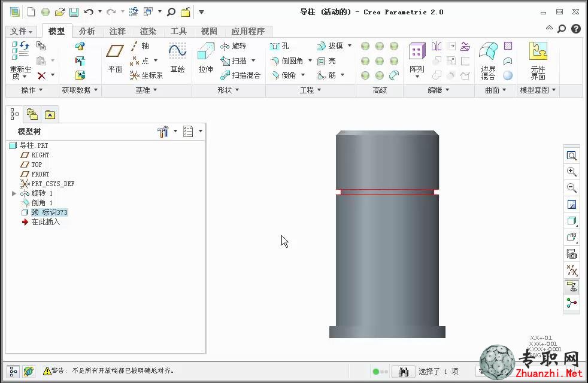The width and height of the screenshot is (588, 383).
Task: Click the Boundary Blend (边界混合) tool
Action: click(488, 60)
